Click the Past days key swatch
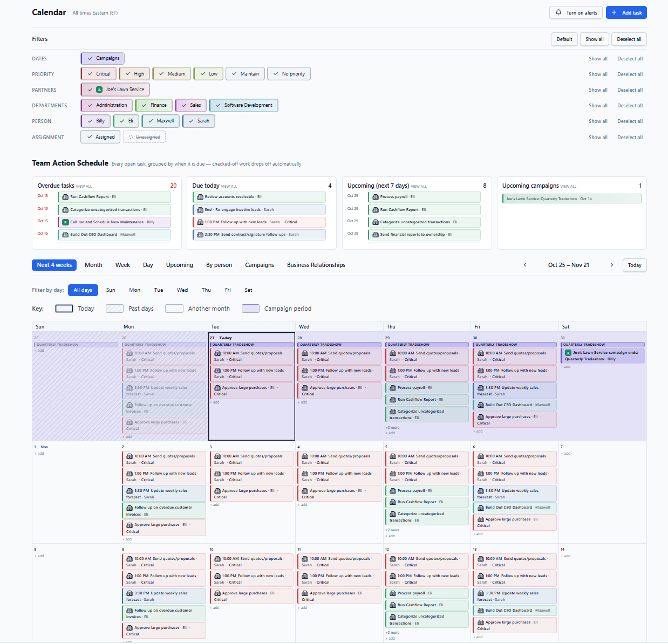The height and width of the screenshot is (644, 668). 115,309
